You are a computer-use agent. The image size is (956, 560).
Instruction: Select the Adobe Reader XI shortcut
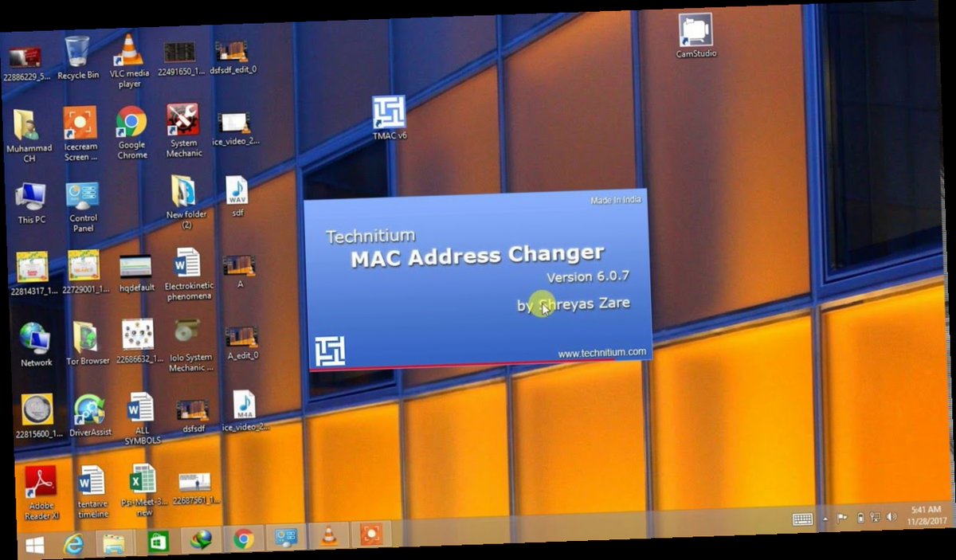tap(41, 493)
